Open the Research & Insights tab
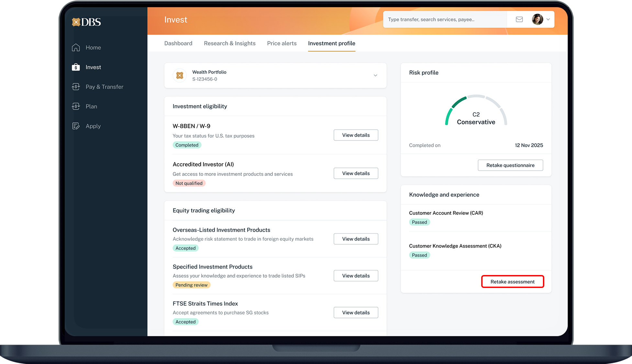The width and height of the screenshot is (632, 364). tap(229, 43)
